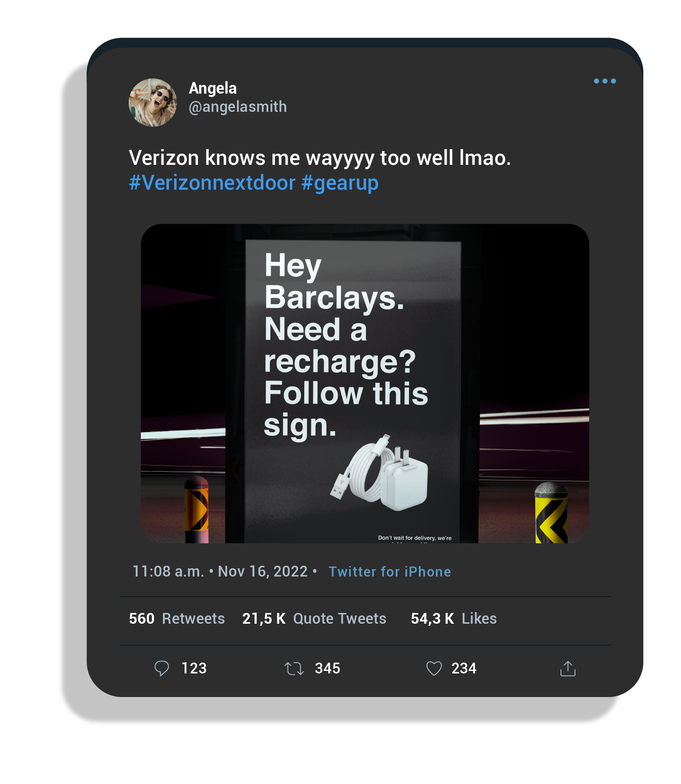Open the @angelasmith handle
This screenshot has width=681, height=784.
(238, 107)
